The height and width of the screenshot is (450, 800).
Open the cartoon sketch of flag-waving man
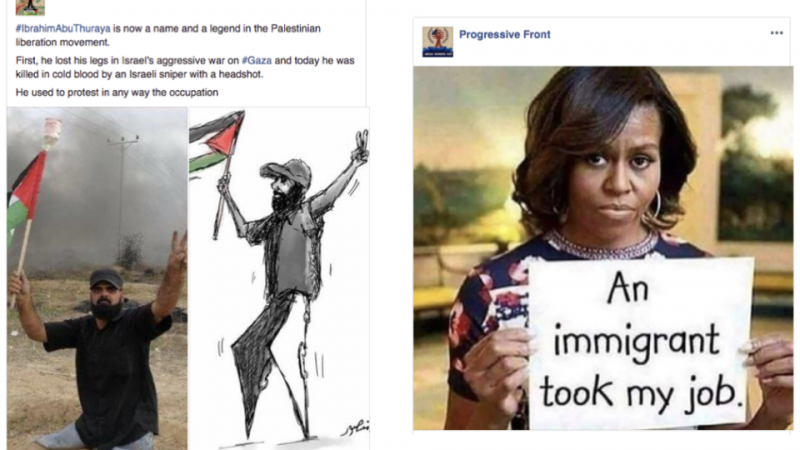click(279, 279)
